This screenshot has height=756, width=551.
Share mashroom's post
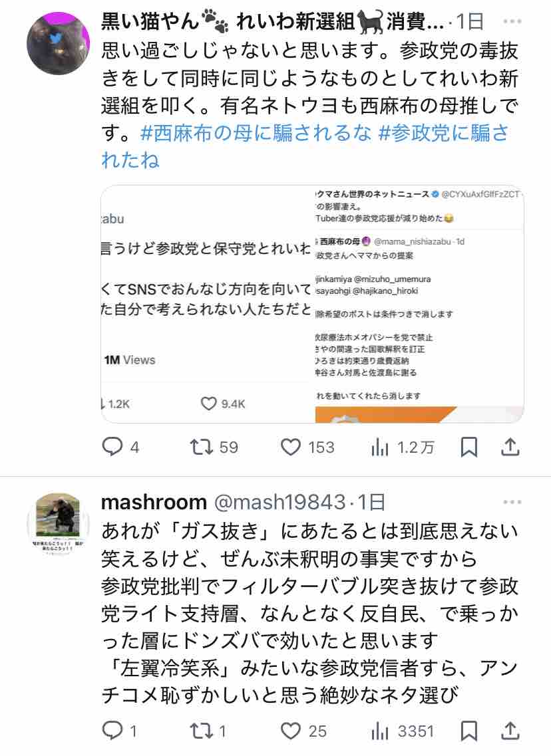point(510,731)
